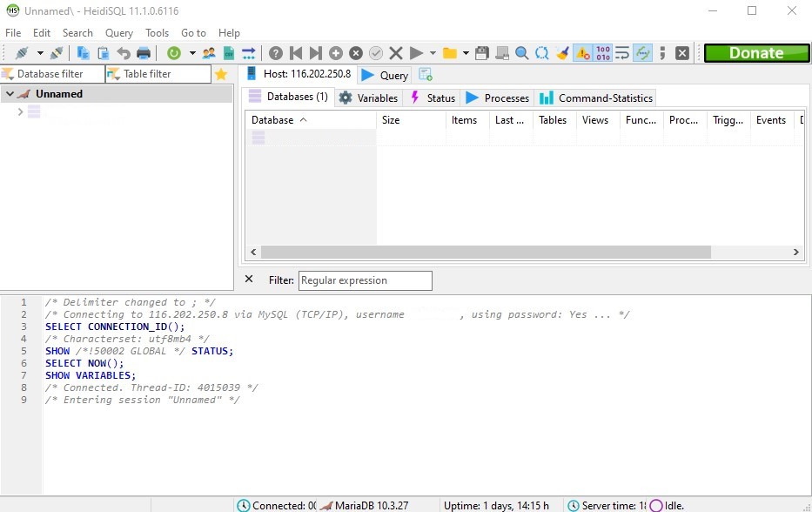
Task: Click the green Donate button
Action: point(756,53)
